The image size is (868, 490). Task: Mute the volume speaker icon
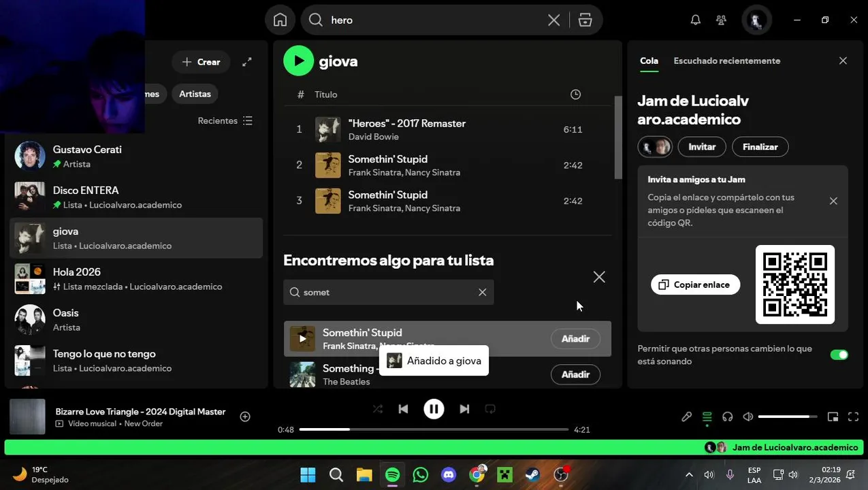point(748,416)
